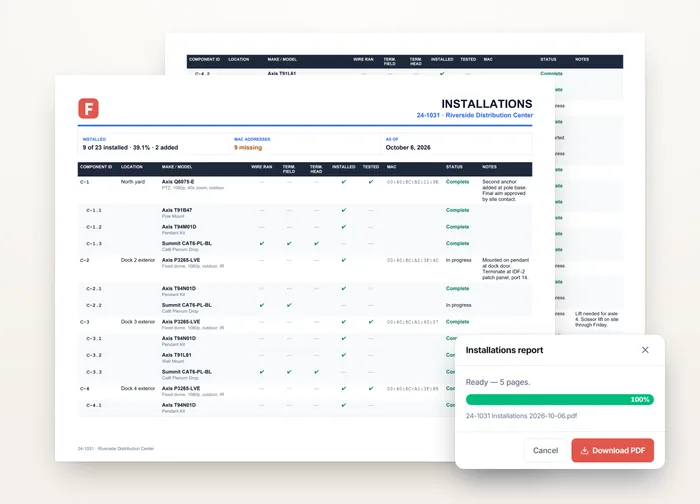Click the Tested check mark in row C-1
700x504 pixels.
(371, 182)
